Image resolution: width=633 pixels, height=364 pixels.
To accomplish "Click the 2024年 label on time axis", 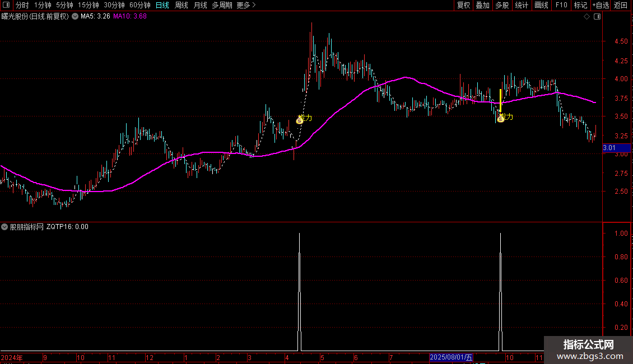I will [12, 357].
